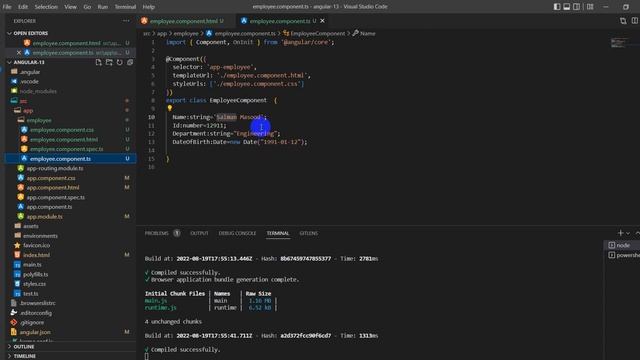This screenshot has height=360, width=640.
Task: Open the Customize Layout icon
Action: click(x=590, y=7)
